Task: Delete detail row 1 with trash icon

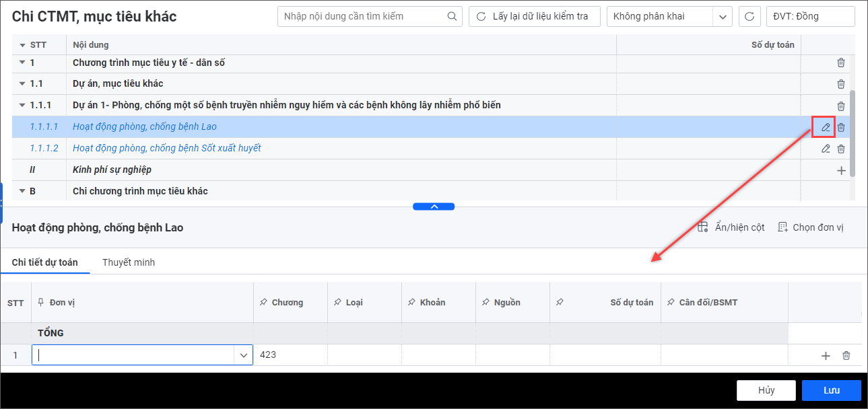Action: [x=846, y=355]
